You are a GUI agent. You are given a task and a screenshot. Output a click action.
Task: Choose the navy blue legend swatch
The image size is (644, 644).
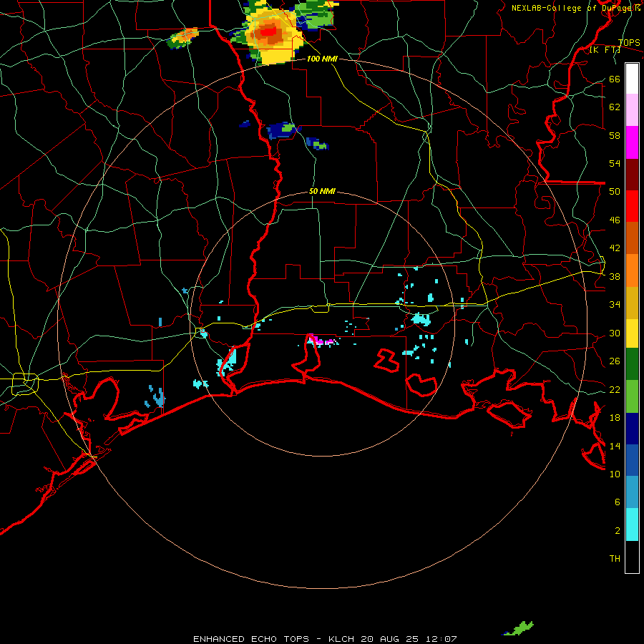click(x=632, y=429)
